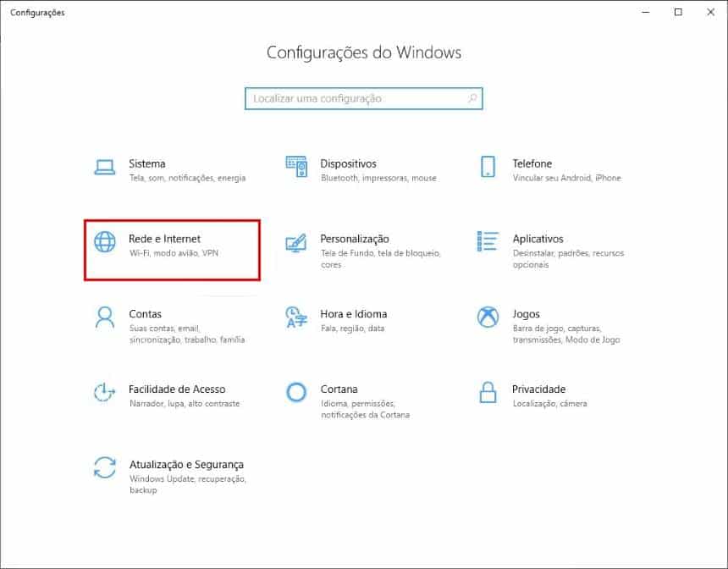Open the Personalização title
The height and width of the screenshot is (569, 728).
point(355,240)
